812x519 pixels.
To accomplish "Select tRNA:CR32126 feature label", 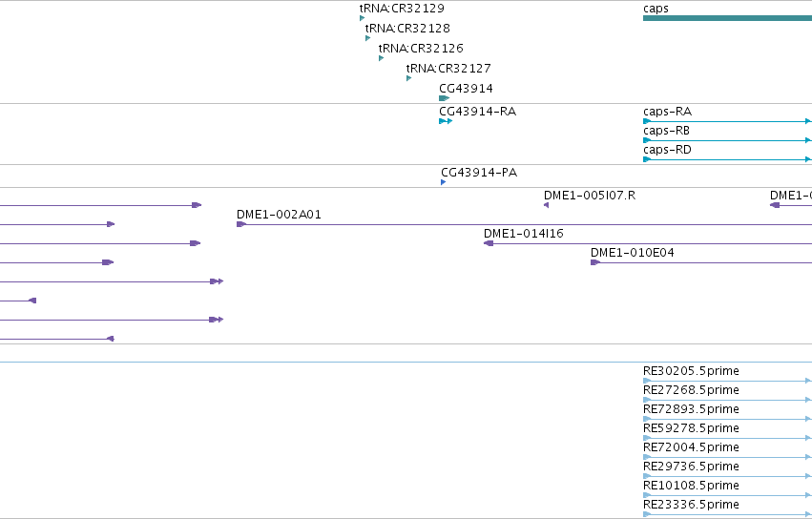I will tap(421, 49).
